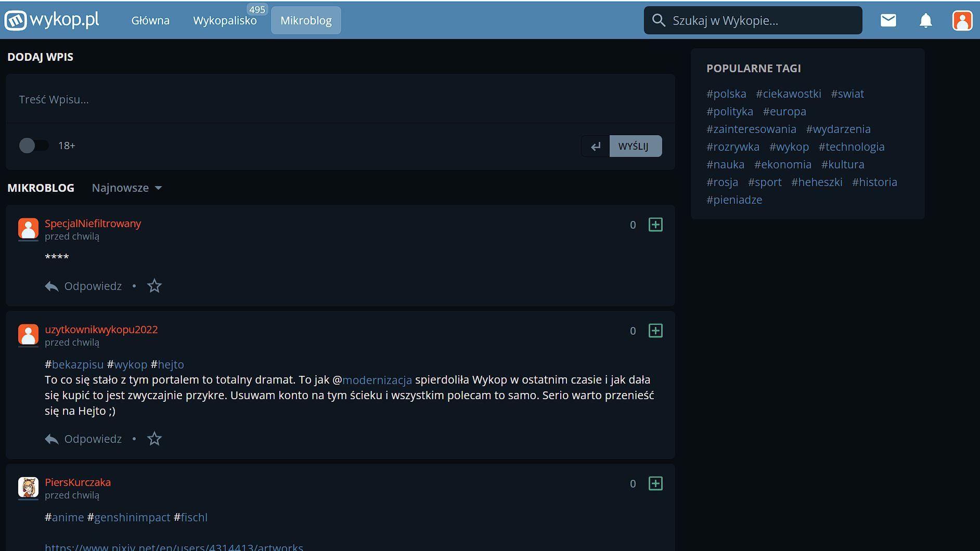This screenshot has width=980, height=551.
Task: Upvote uzytkownikwykopu2022's post with plus icon
Action: click(x=655, y=331)
